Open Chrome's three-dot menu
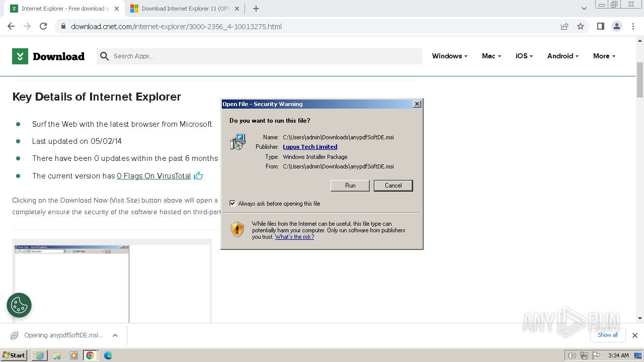644x362 pixels. [x=633, y=26]
